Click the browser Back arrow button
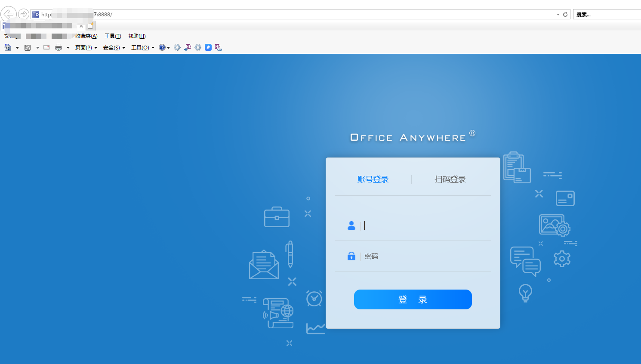641x364 pixels. click(x=9, y=14)
